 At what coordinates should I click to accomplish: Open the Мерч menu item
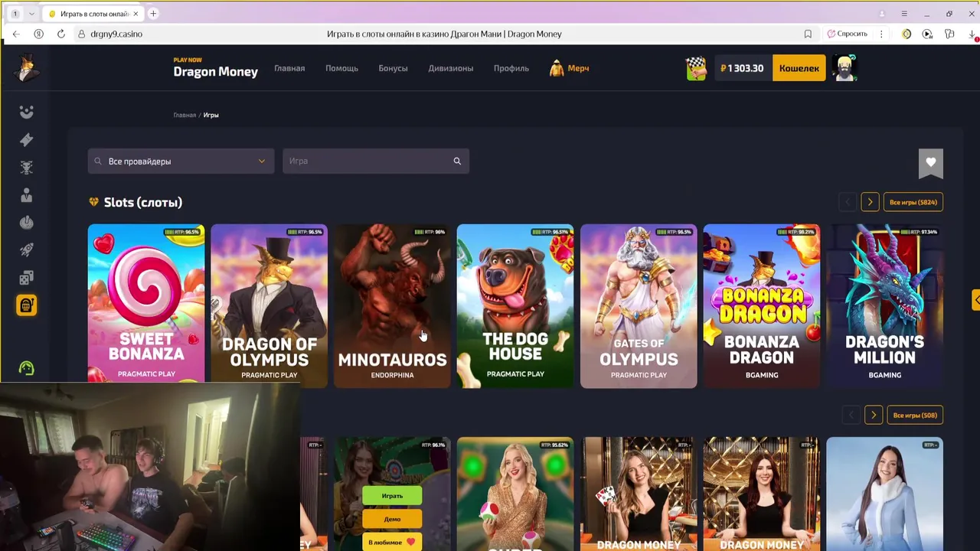tap(569, 68)
